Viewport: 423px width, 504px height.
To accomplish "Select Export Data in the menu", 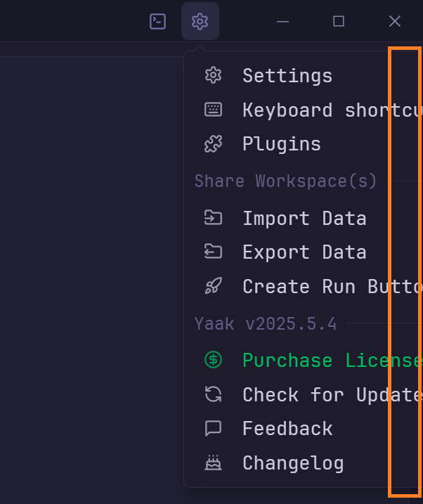I will pyautogui.click(x=304, y=252).
